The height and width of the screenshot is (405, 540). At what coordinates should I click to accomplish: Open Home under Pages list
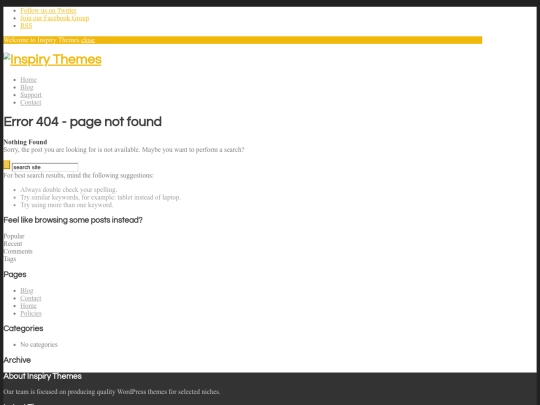(x=28, y=306)
